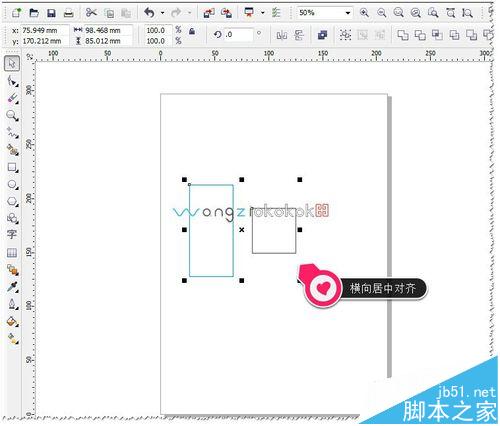
Task: Click the upper 100.0 scale factor field
Action: [158, 30]
